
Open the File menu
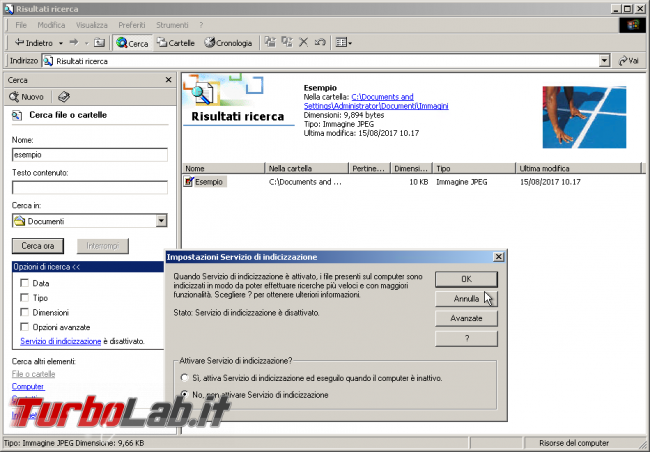pos(21,25)
